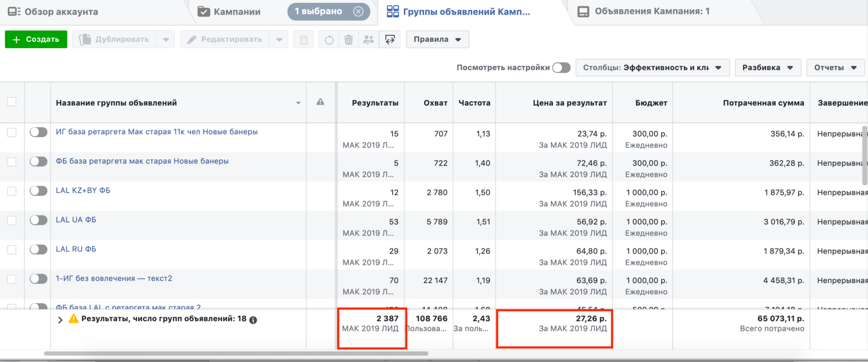Select checkbox of the LAL KZ+BY ФБ row
The height and width of the screenshot is (362, 868).
[11, 191]
